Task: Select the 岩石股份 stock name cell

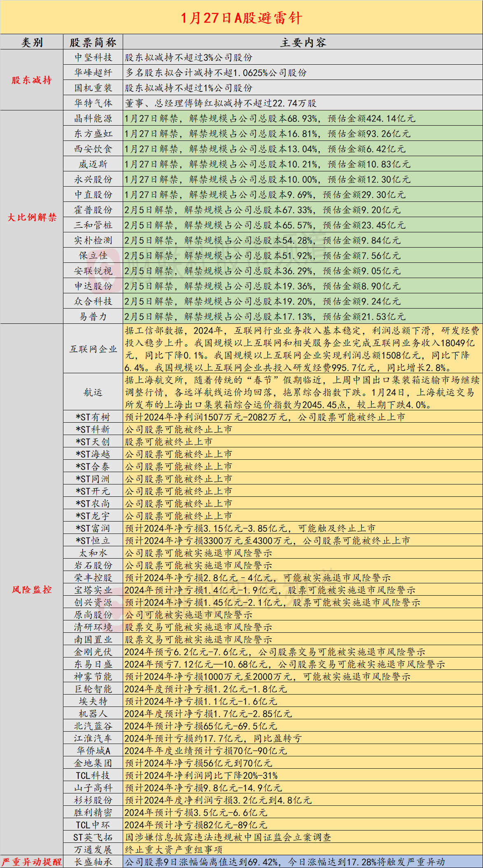Action: 93,565
